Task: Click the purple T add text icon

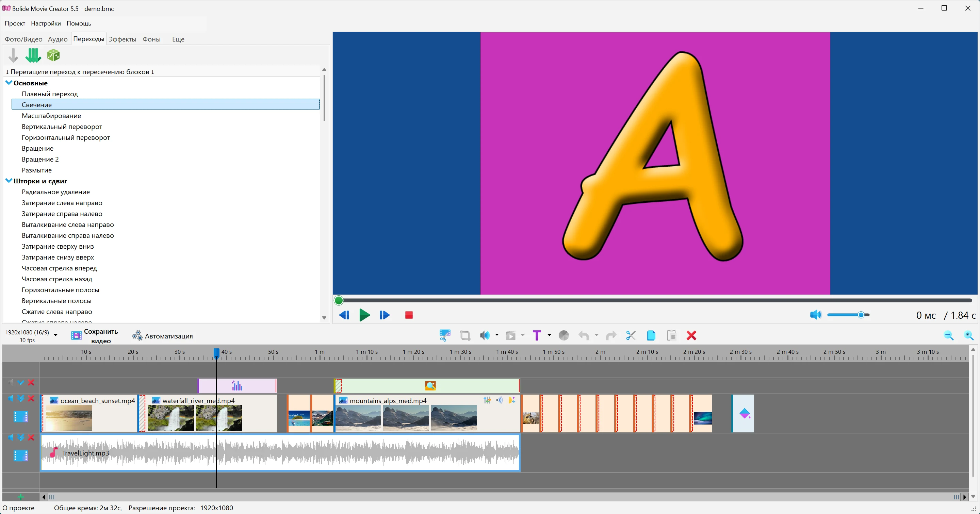Action: 537,335
